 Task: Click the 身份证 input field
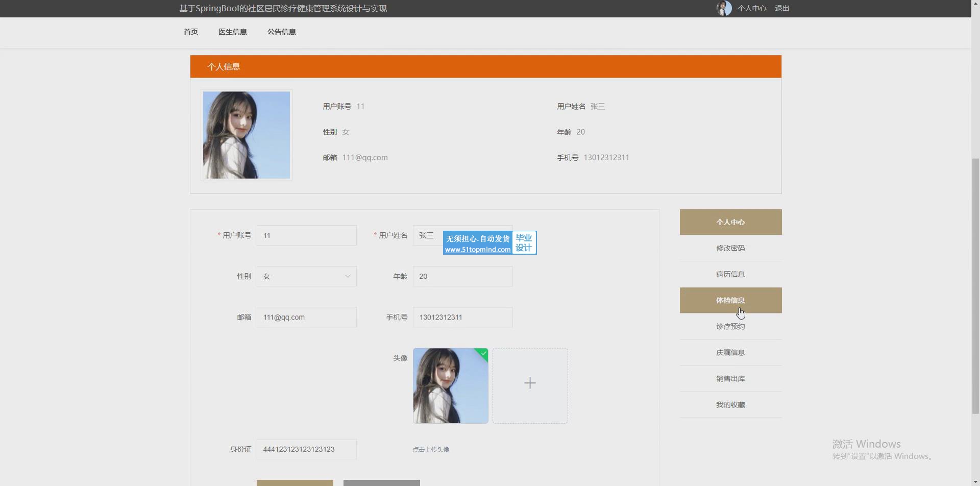tap(307, 449)
